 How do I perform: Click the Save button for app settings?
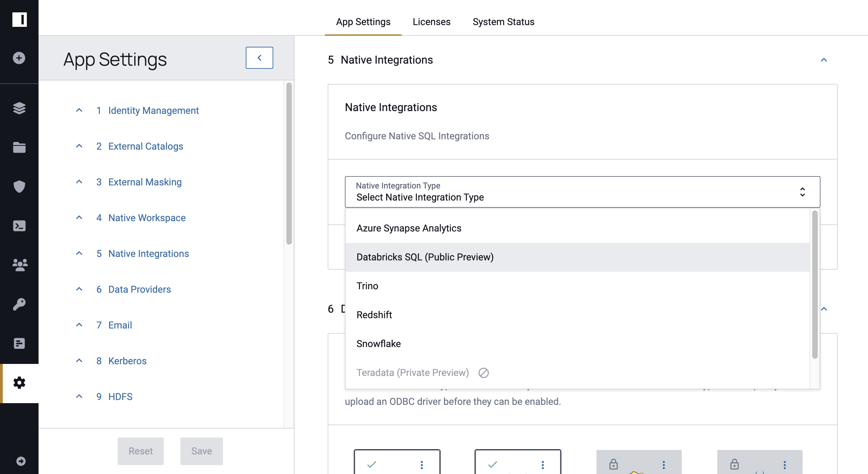pos(201,451)
